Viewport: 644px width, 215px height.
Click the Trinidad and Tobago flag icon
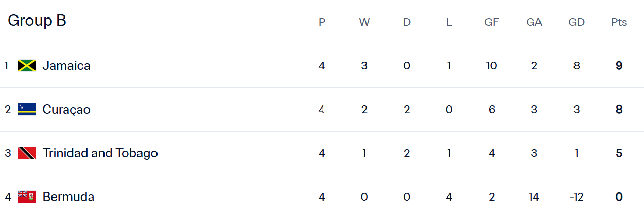(26, 153)
